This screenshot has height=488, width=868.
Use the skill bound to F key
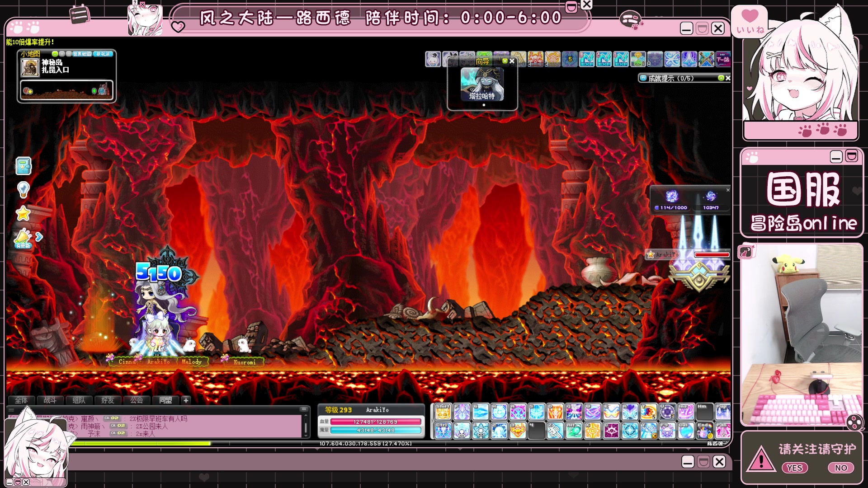pos(462,412)
